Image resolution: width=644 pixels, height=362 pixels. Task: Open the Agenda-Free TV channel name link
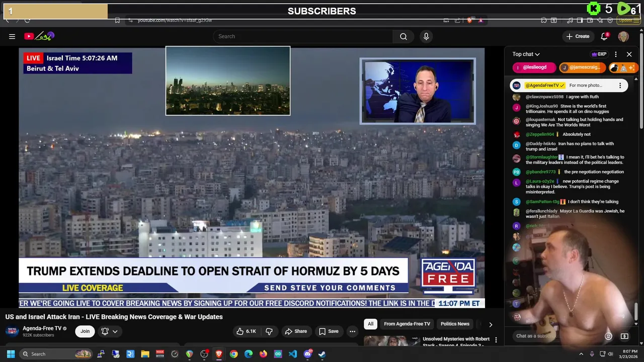(42, 328)
